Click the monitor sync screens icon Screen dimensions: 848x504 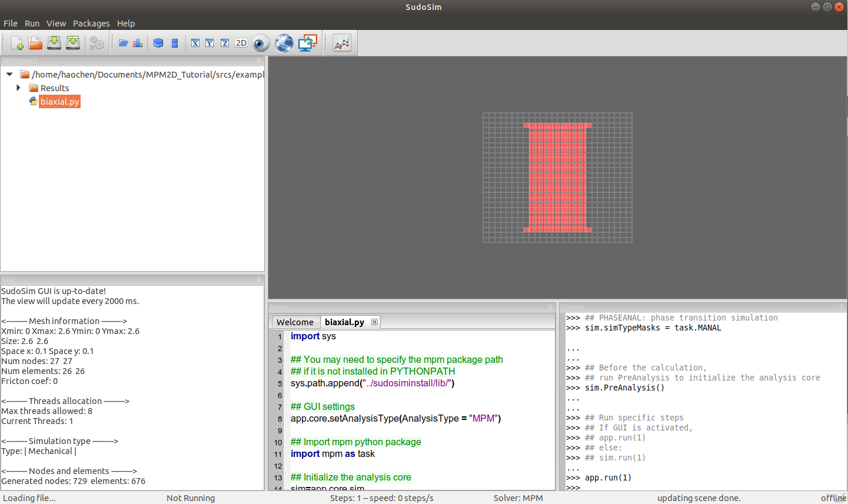tap(307, 43)
